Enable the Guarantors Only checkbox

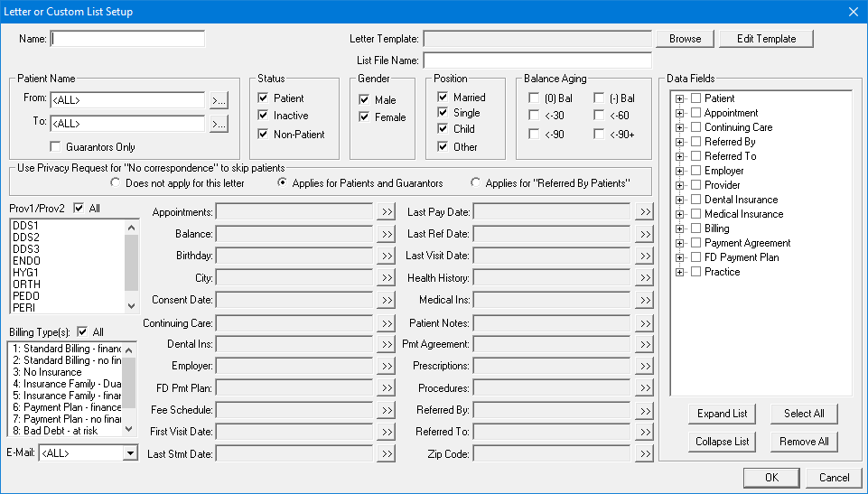pos(56,146)
